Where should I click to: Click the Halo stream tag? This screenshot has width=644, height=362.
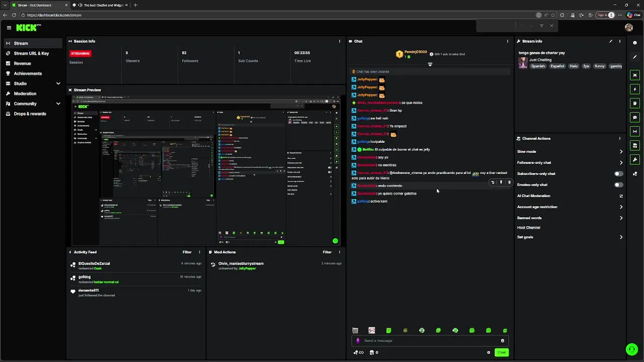tap(574, 66)
